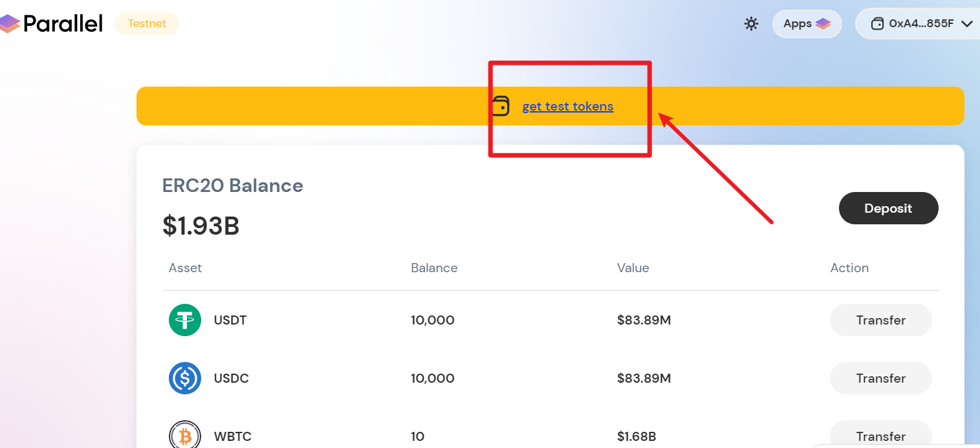Screen dimensions: 980x448
Task: Transfer WBTC tokens
Action: point(881,435)
